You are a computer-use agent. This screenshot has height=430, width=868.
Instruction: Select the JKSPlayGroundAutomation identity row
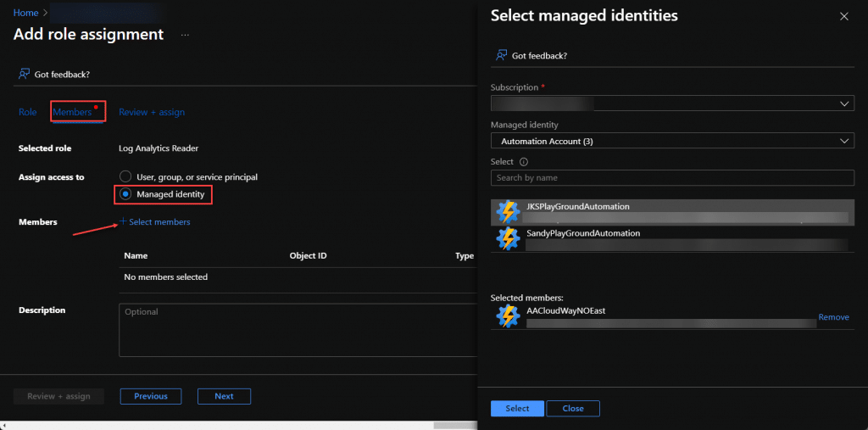[x=672, y=212]
